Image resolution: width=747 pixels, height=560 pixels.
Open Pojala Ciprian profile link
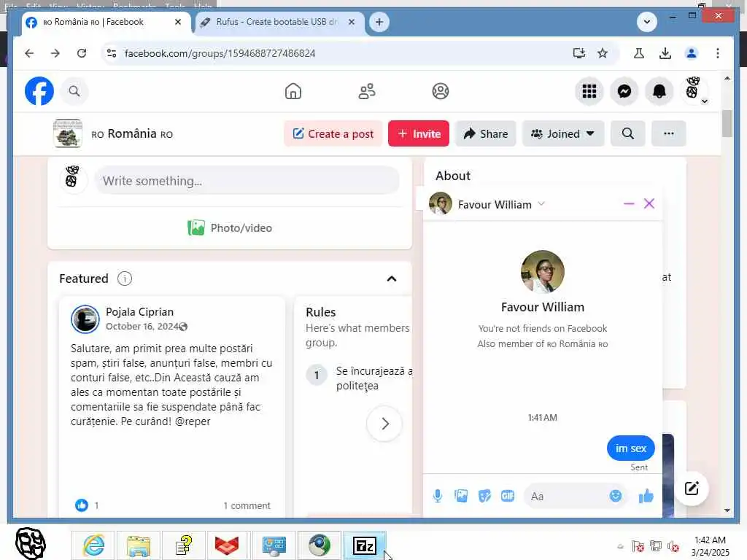(x=139, y=312)
